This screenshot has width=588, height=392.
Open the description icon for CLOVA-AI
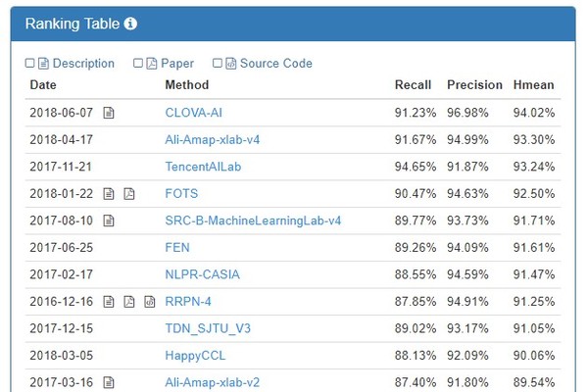(x=110, y=113)
